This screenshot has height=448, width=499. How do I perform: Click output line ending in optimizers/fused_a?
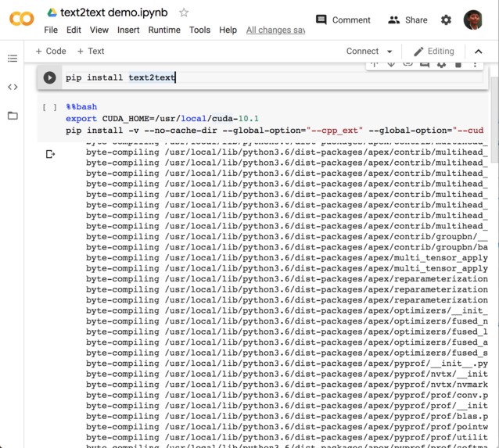coord(287,342)
